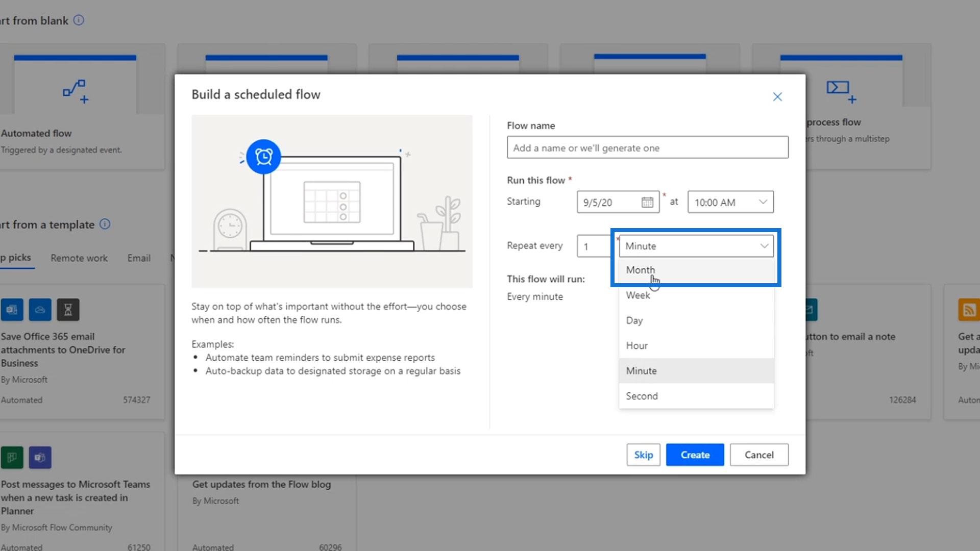Pick Day from the frequency options
The image size is (980, 551).
[634, 320]
